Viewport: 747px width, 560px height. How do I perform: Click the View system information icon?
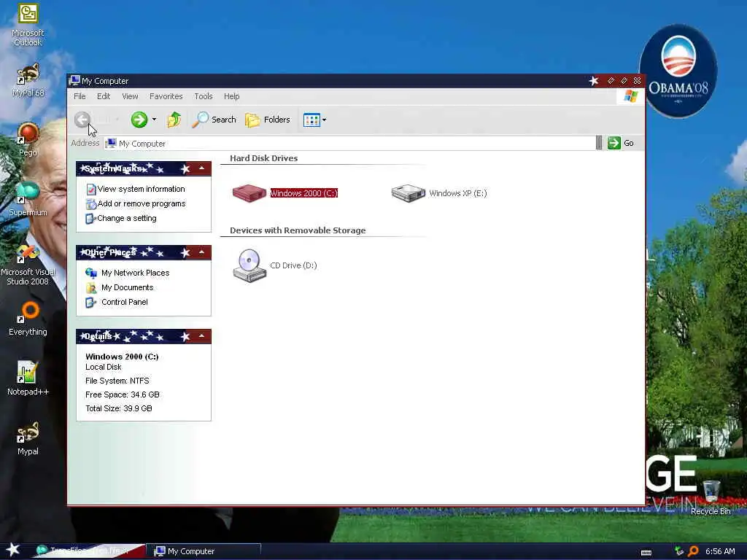pyautogui.click(x=91, y=189)
